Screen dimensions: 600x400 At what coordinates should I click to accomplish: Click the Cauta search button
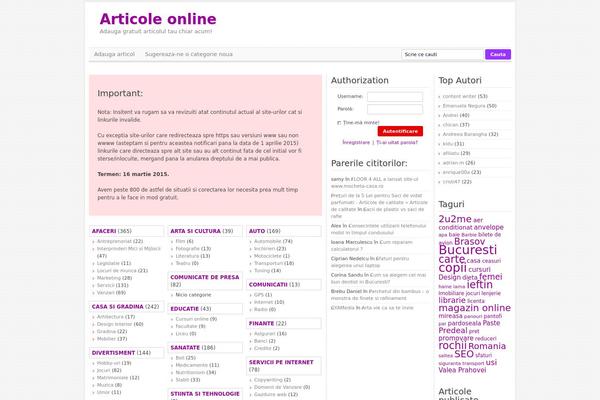498,54
